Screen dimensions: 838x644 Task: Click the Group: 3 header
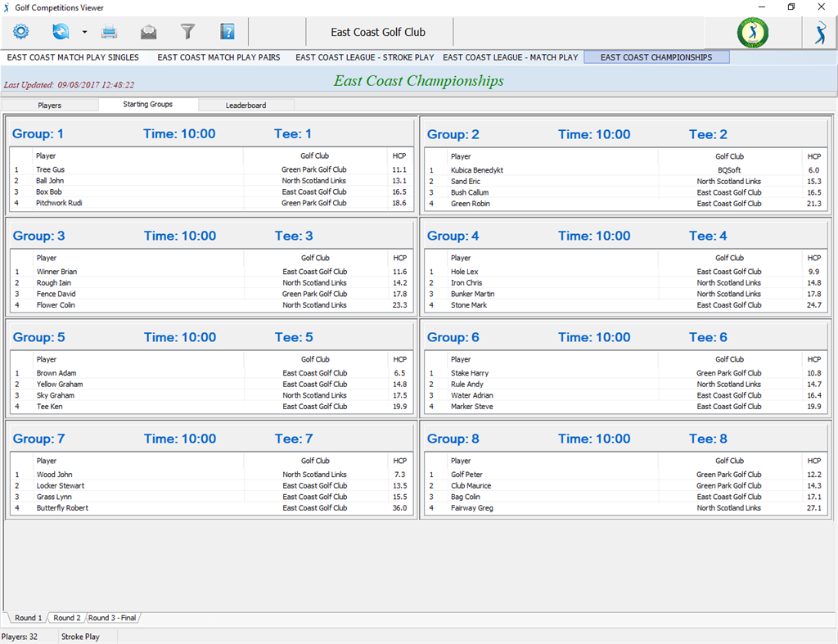click(38, 236)
